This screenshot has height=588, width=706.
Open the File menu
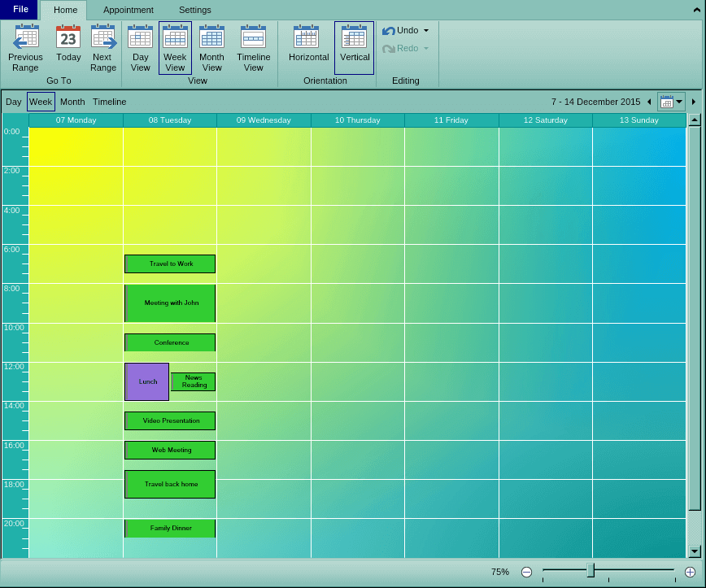coord(20,10)
